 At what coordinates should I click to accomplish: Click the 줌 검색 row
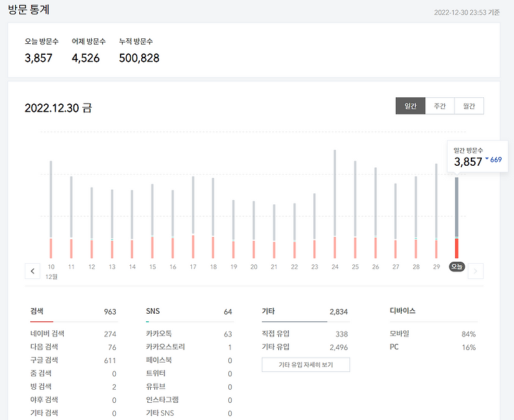pos(73,373)
